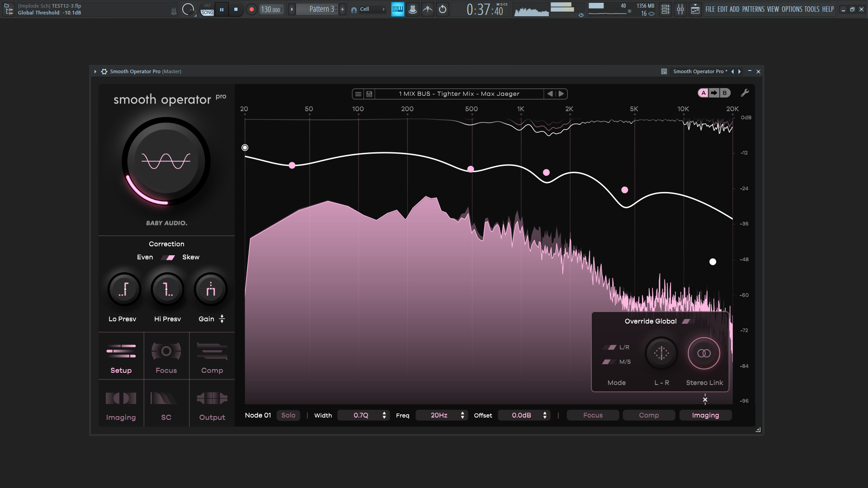Open the preset list menu icon
The image size is (868, 488).
[x=358, y=94]
